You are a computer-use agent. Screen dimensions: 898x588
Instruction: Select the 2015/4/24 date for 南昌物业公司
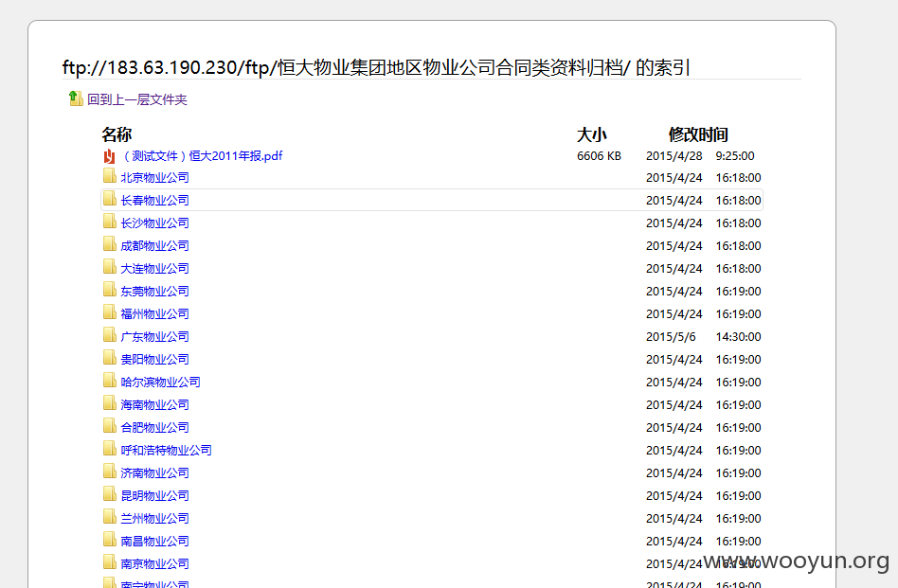coord(674,541)
